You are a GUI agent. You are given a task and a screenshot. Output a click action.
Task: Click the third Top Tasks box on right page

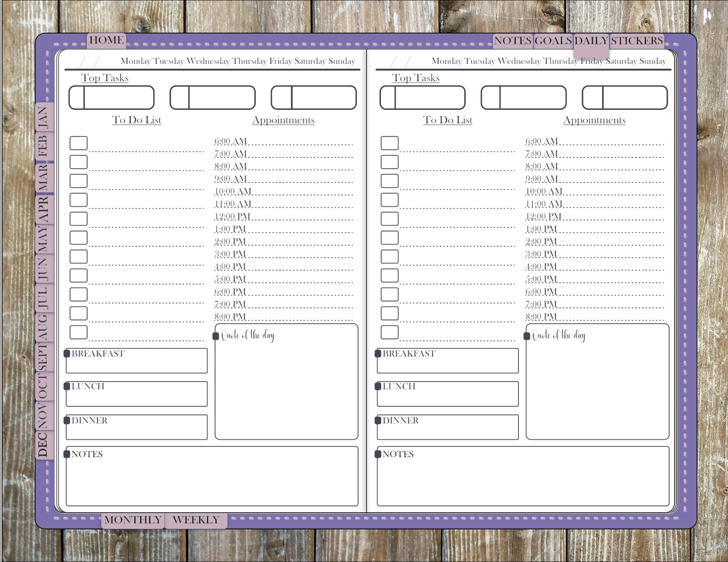click(x=625, y=98)
